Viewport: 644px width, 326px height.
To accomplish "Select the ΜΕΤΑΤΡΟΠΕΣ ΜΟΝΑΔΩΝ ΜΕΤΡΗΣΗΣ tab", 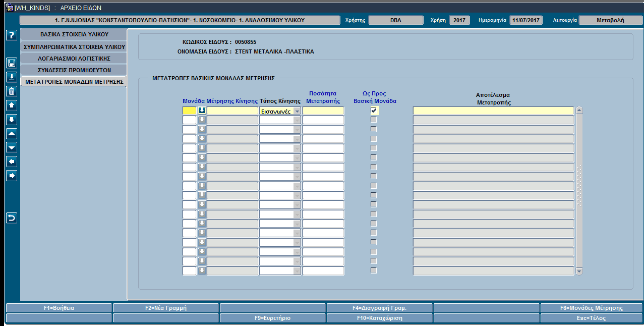I will coord(74,81).
